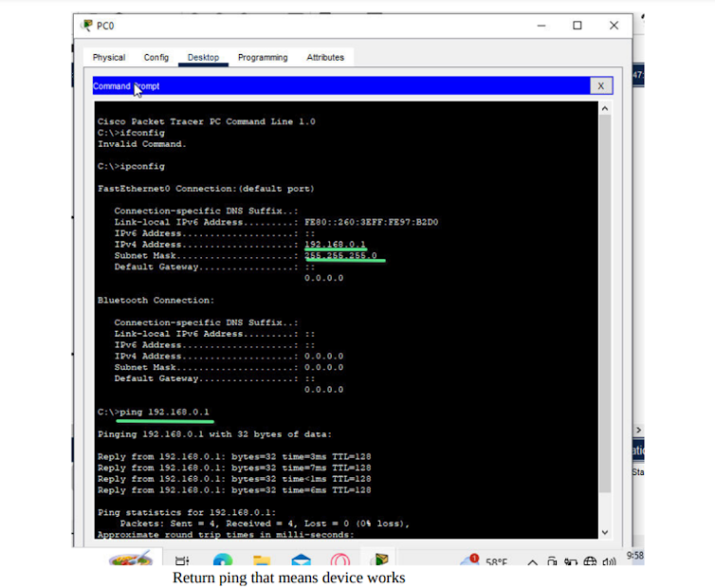Open Task View from the taskbar

(x=182, y=560)
